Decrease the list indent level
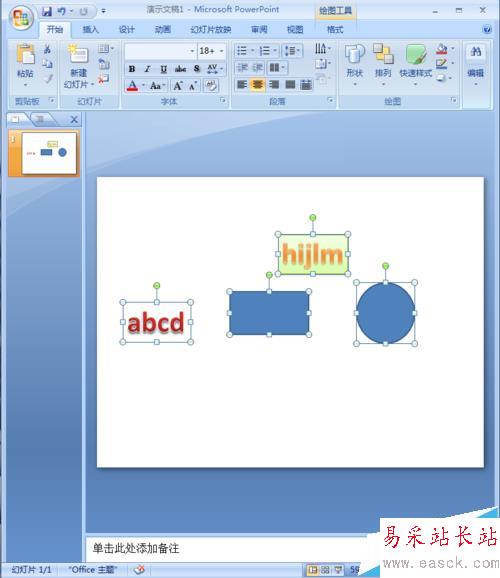The width and height of the screenshot is (500, 578). [x=242, y=68]
